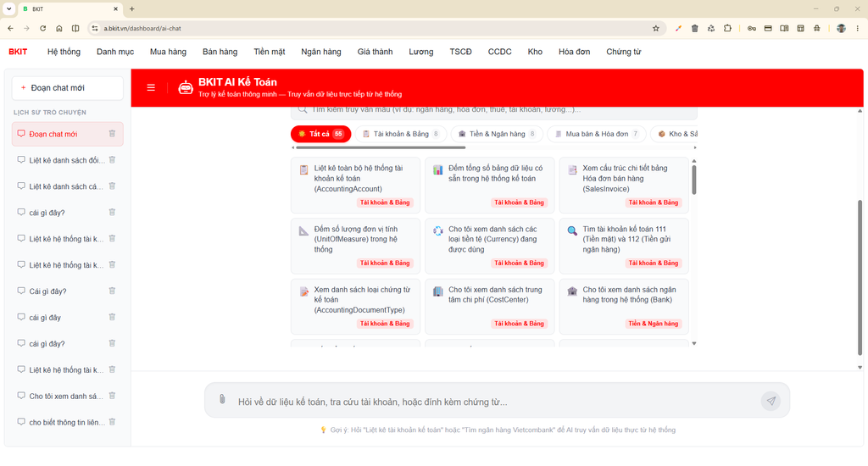Choose 'Xem danh sách loại chứng từ' sample query
Screen dimensions: 868x466
(x=355, y=306)
